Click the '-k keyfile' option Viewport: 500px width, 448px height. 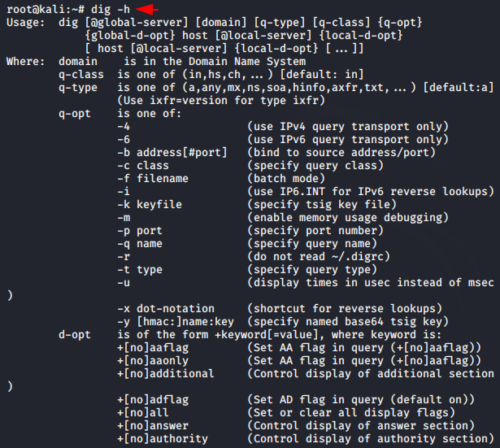click(150, 205)
